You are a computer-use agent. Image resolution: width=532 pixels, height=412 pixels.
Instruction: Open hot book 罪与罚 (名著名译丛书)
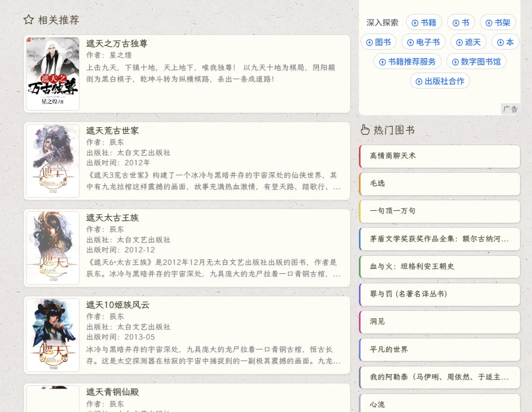439,294
